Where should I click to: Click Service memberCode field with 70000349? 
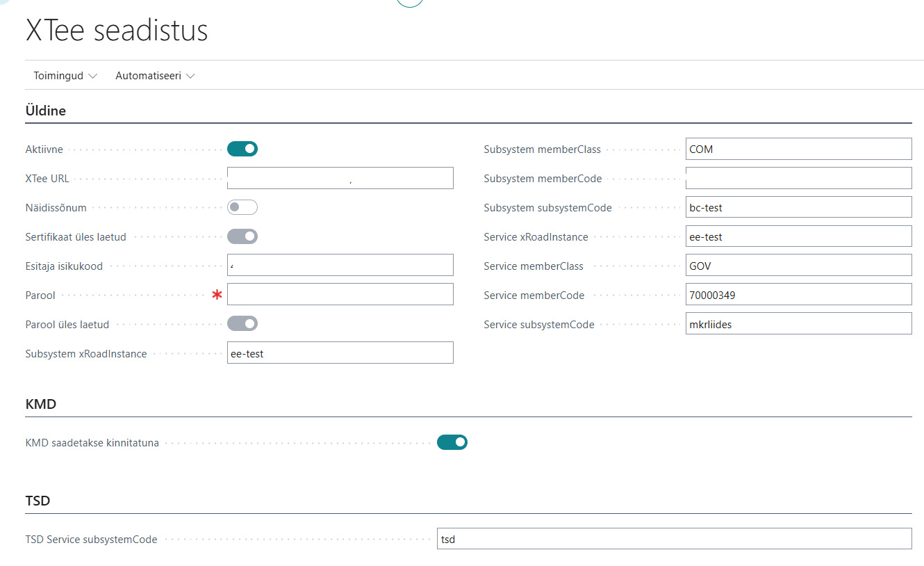pos(798,295)
